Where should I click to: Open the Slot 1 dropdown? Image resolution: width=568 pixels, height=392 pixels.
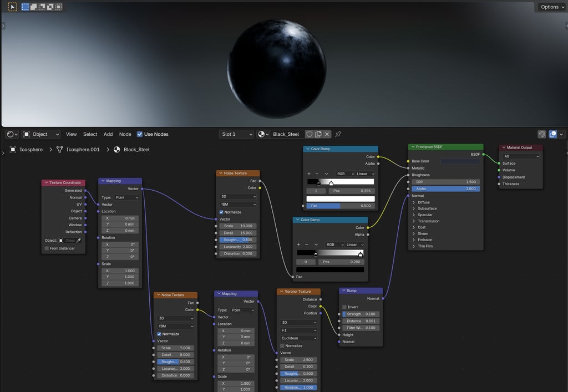(x=237, y=134)
